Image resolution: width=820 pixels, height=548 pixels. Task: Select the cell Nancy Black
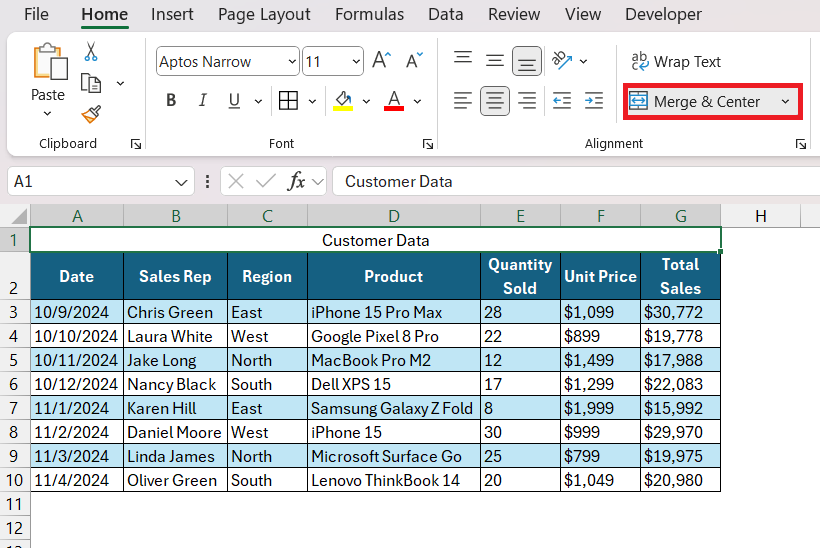click(176, 384)
